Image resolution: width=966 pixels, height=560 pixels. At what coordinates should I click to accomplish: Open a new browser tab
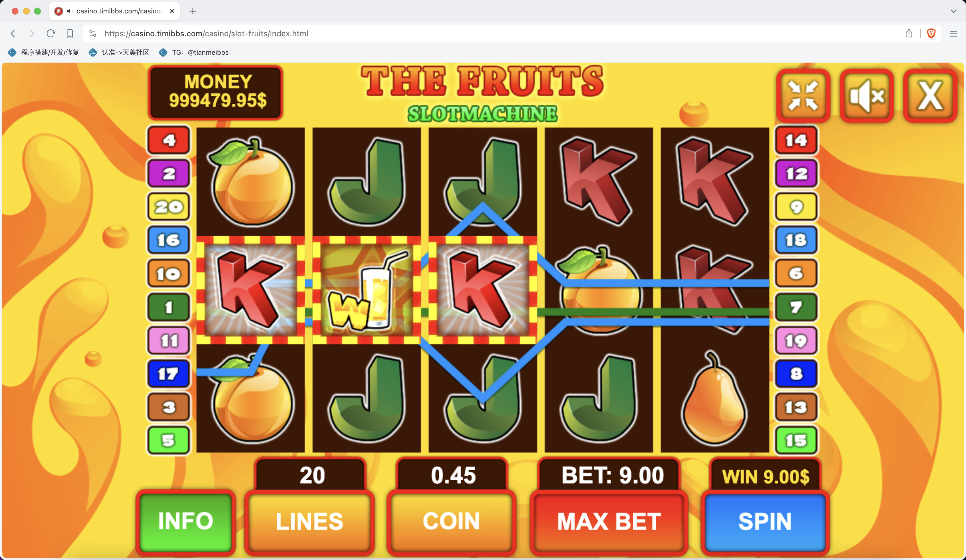pyautogui.click(x=193, y=11)
